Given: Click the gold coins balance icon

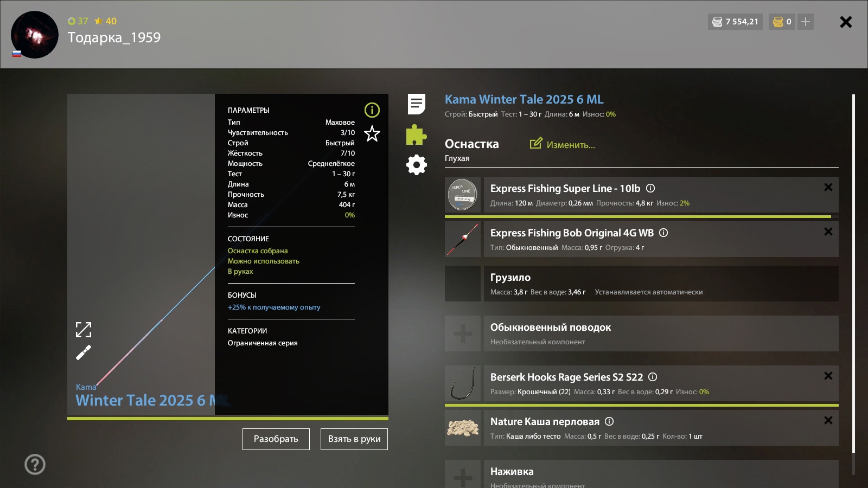Looking at the screenshot, I should coord(778,22).
